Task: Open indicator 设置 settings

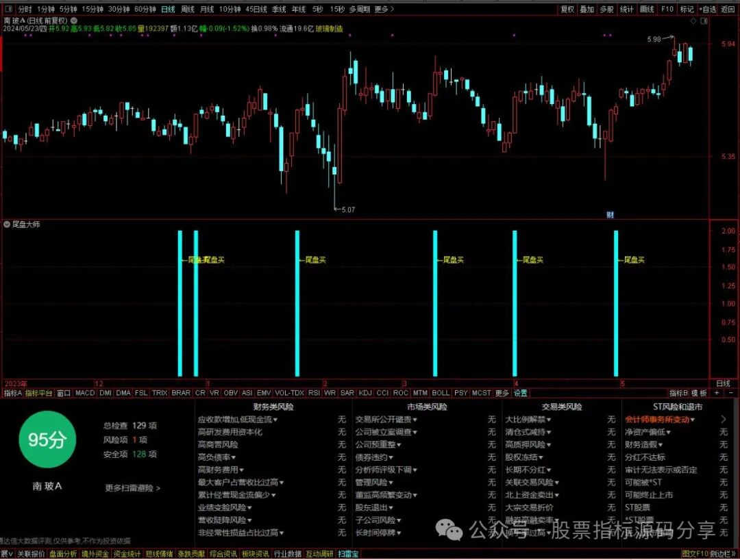Action: click(x=521, y=393)
